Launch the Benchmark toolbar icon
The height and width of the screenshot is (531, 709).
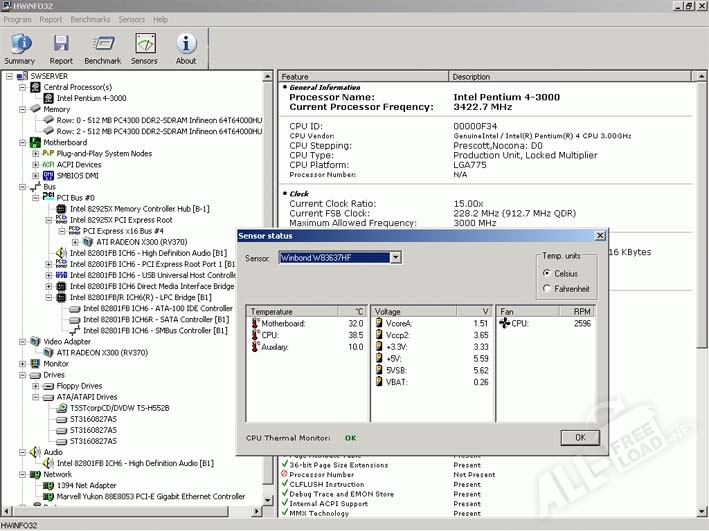[102, 47]
